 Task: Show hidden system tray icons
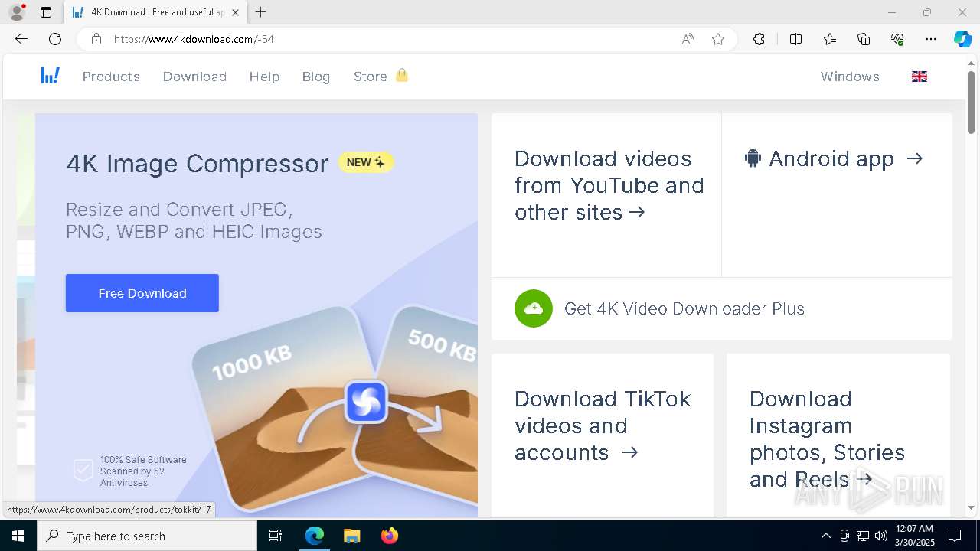point(825,536)
